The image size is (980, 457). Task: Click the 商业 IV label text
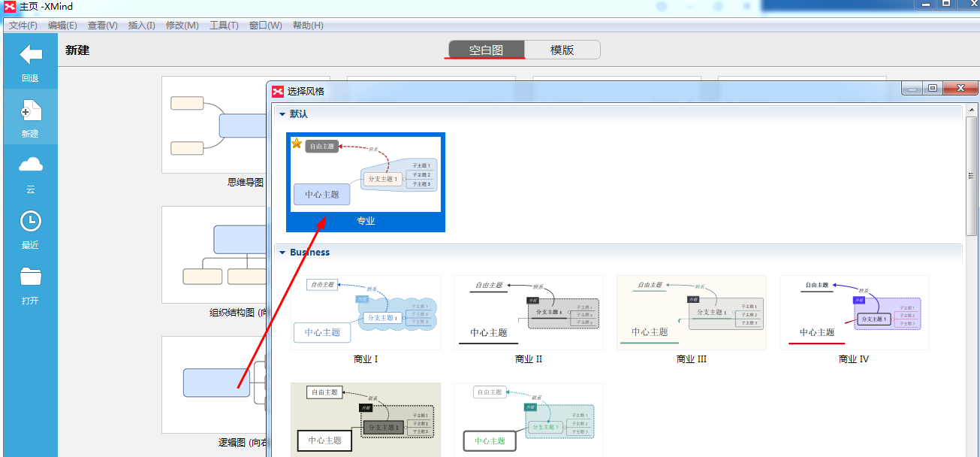pyautogui.click(x=854, y=359)
